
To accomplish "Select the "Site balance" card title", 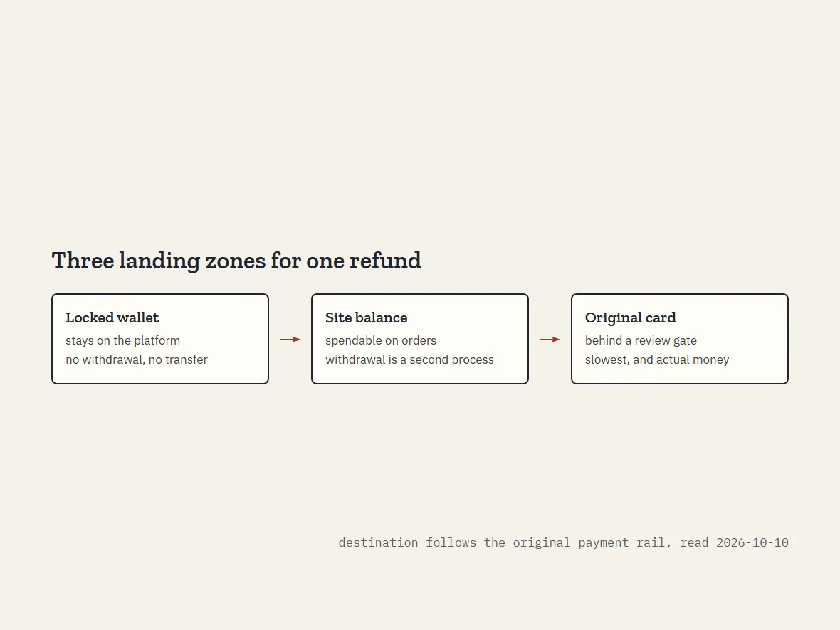I will point(366,317).
